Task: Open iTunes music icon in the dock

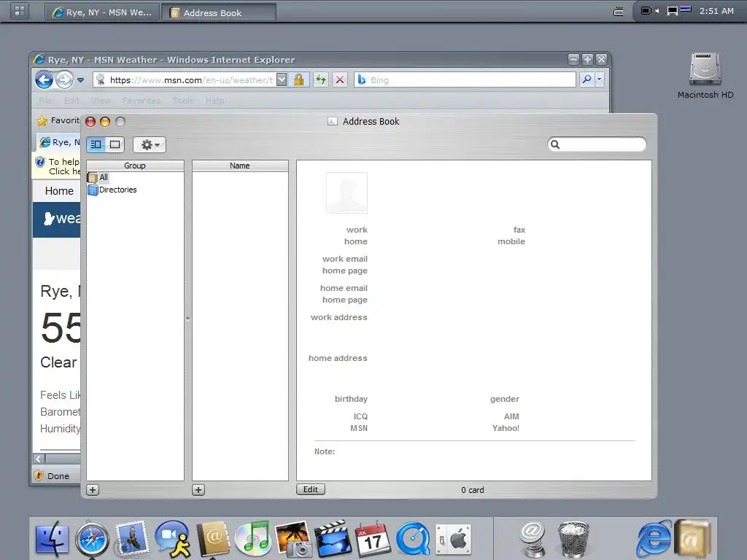Action: point(252,539)
